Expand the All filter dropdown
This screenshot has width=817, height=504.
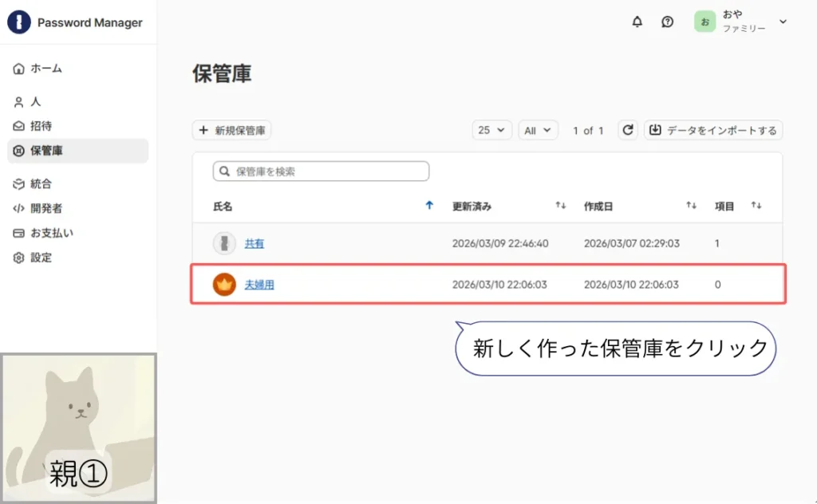pyautogui.click(x=538, y=130)
